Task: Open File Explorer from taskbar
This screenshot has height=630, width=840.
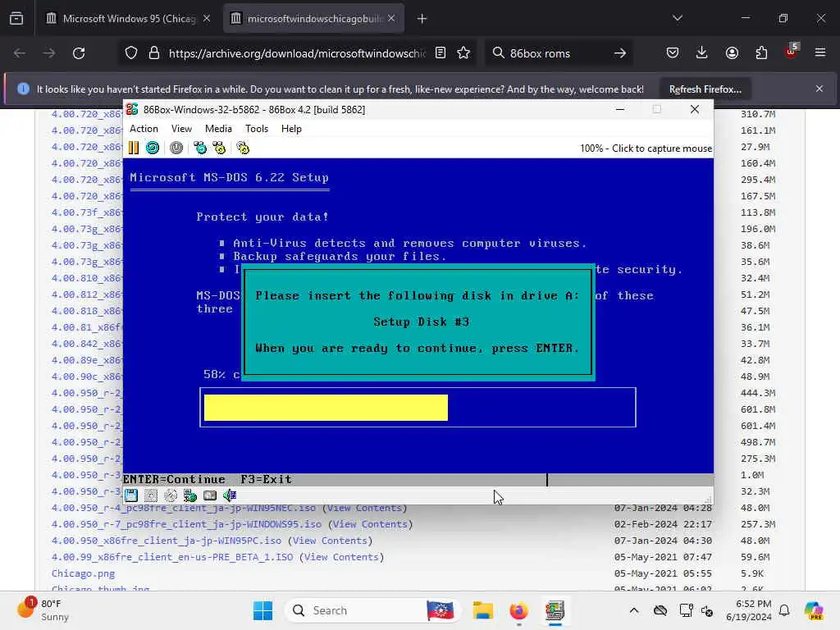Action: [x=482, y=610]
